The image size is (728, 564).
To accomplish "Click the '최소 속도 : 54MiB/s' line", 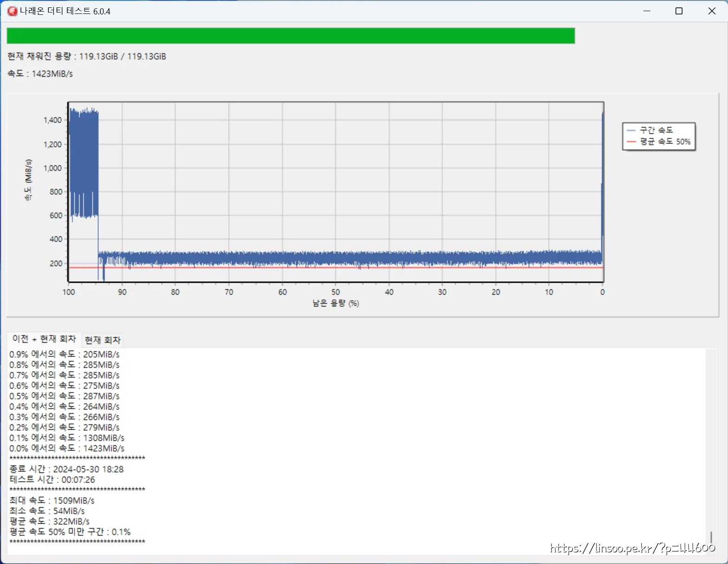I will coord(47,511).
